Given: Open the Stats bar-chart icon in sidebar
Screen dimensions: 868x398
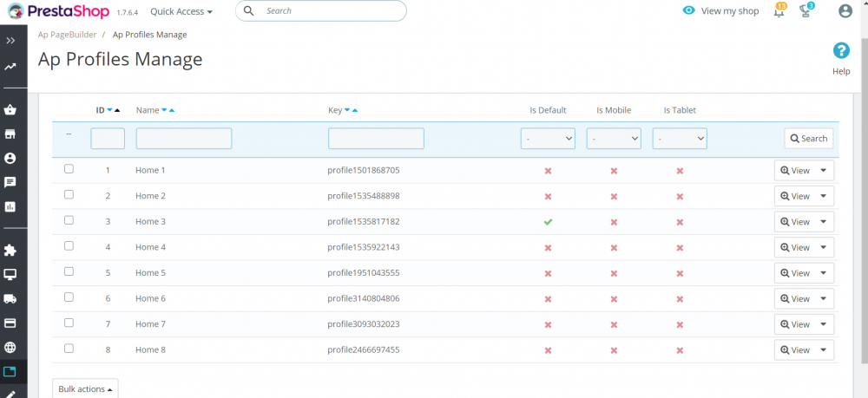Looking at the screenshot, I should [10, 206].
